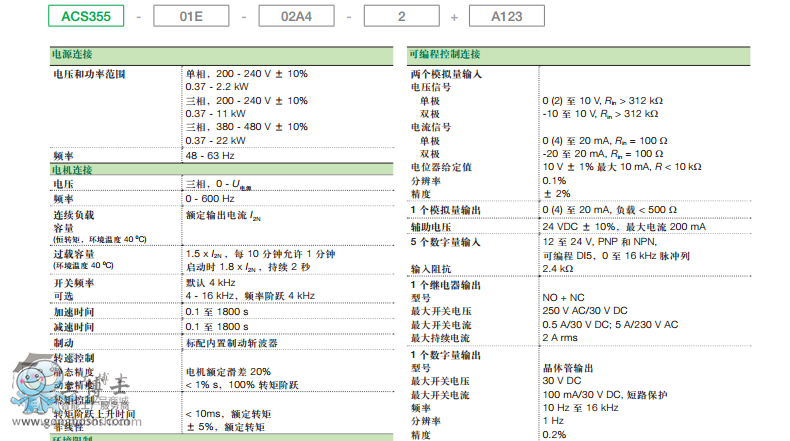Click the 电压和功率范围 row label
This screenshot has width=790, height=441.
[x=88, y=74]
